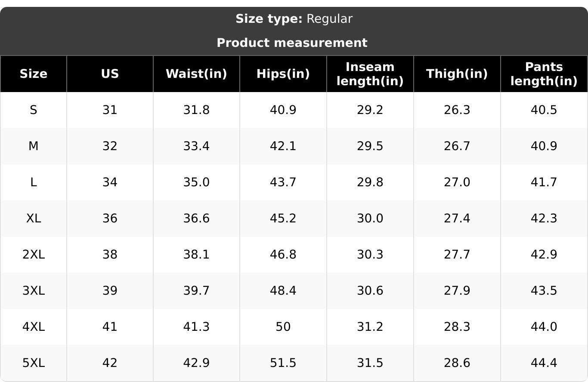Click the Inseam length(in) header
Screen dimensions: 588x382
click(370, 74)
